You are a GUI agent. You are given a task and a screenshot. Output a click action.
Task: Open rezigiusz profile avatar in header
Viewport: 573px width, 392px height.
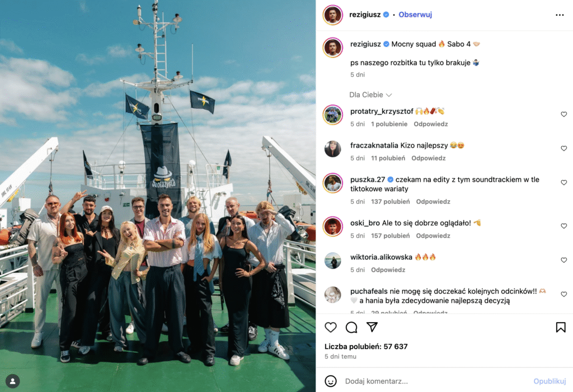point(332,15)
